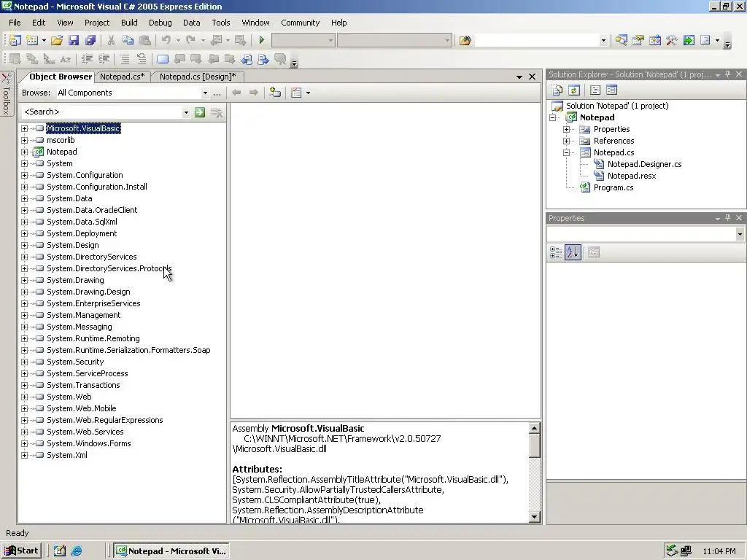The image size is (747, 560).
Task: Click the Start Page green arrow icon
Action: (689, 41)
